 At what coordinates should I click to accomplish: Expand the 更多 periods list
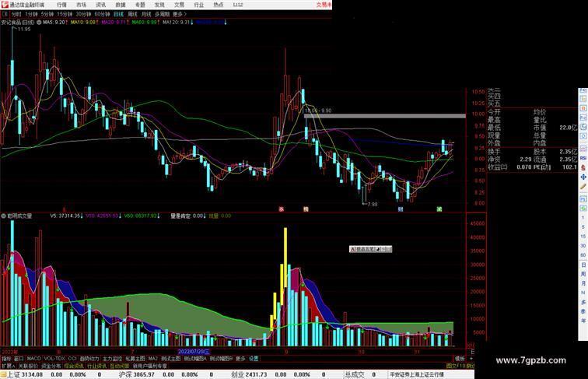[x=180, y=14]
